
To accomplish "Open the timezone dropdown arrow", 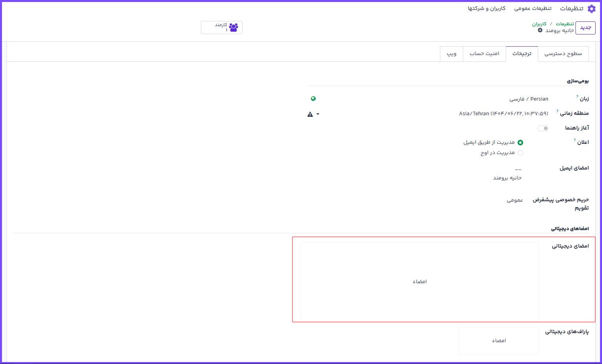I will [x=318, y=114].
